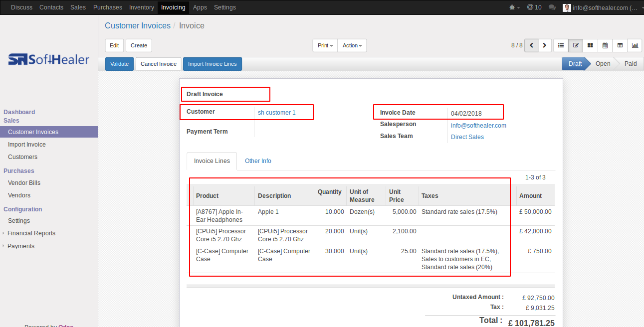
Task: Open Settings under Configuration in sidebar
Action: 19,221
